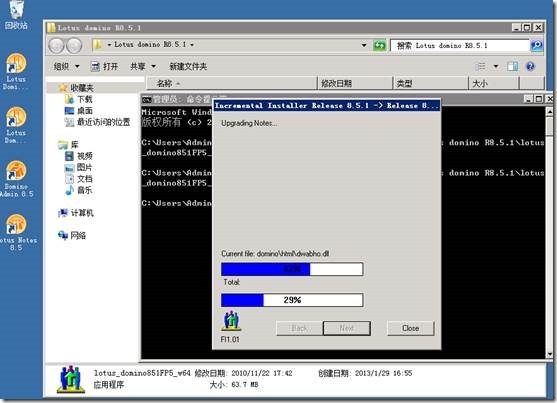The width and height of the screenshot is (557, 403).
Task: Click 打开 in the Explorer toolbar
Action: pos(104,66)
